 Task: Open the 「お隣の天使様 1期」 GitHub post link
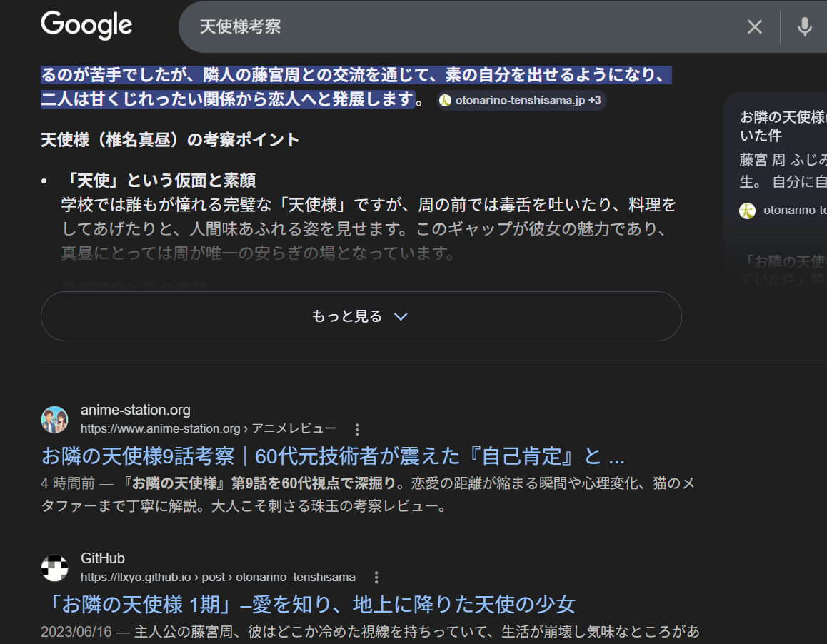pos(307,603)
